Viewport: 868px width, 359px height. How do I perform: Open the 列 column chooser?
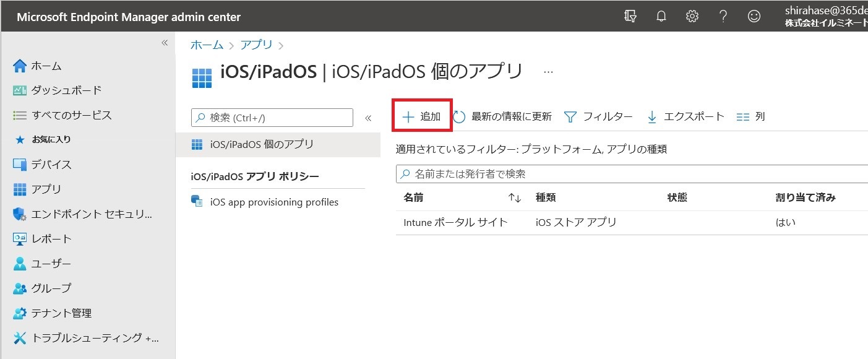[x=751, y=116]
